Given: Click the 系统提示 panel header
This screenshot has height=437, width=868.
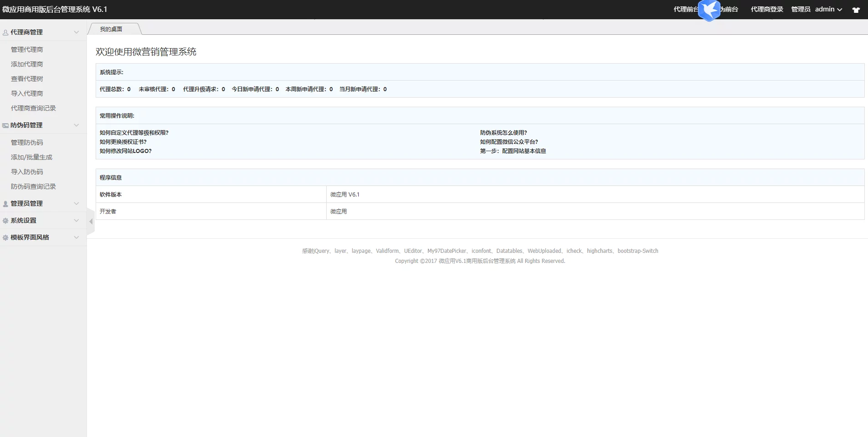Looking at the screenshot, I should (x=480, y=72).
